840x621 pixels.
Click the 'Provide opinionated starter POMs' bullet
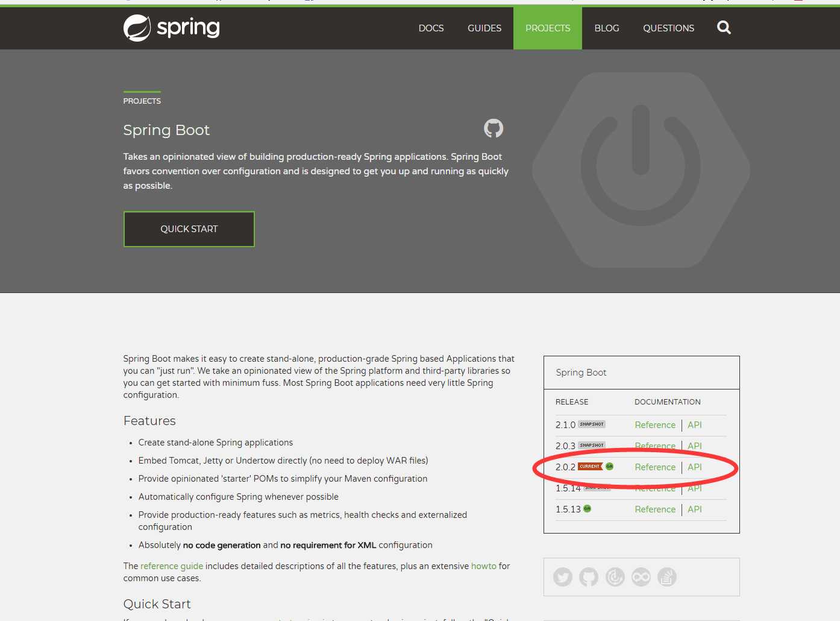[x=283, y=479]
